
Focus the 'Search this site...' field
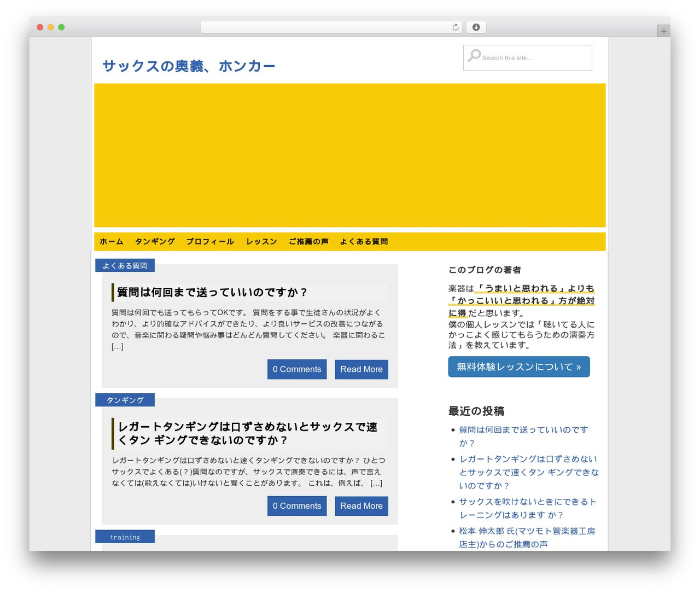[x=528, y=57]
